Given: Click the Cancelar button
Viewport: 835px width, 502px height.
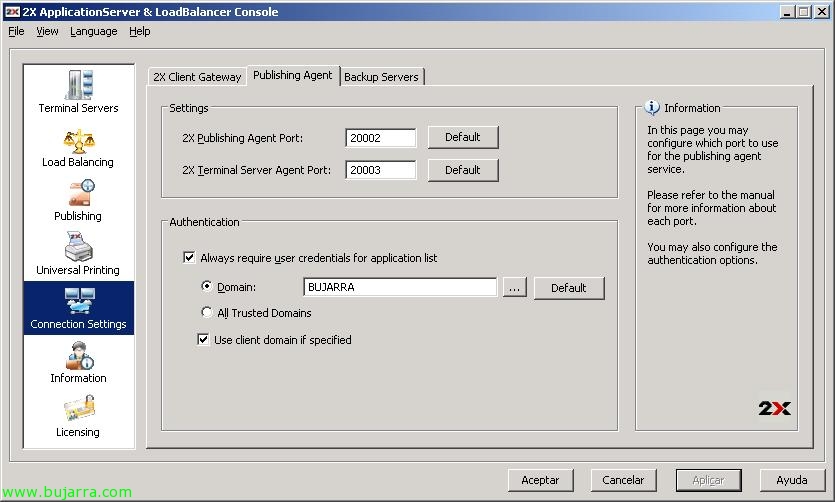Looking at the screenshot, I should [623, 480].
